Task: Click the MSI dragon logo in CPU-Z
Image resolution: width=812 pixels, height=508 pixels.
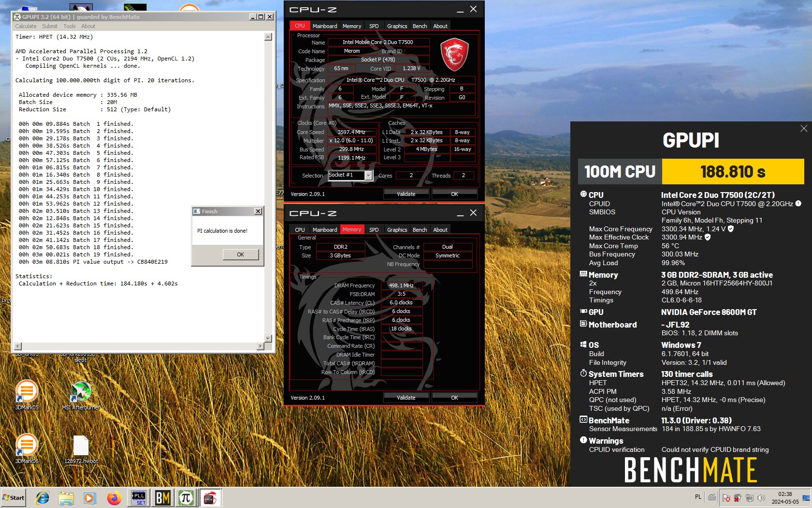Action: click(454, 55)
